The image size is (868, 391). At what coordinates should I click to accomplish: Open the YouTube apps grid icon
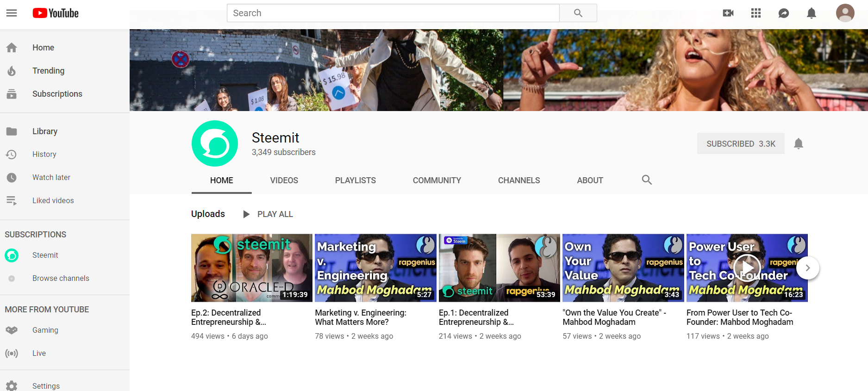756,13
